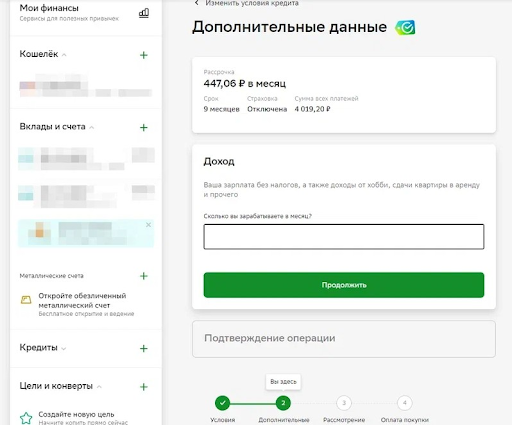This screenshot has width=512, height=425.
Task: Select step 3 Рассмотрение in progress bar
Action: point(344,403)
